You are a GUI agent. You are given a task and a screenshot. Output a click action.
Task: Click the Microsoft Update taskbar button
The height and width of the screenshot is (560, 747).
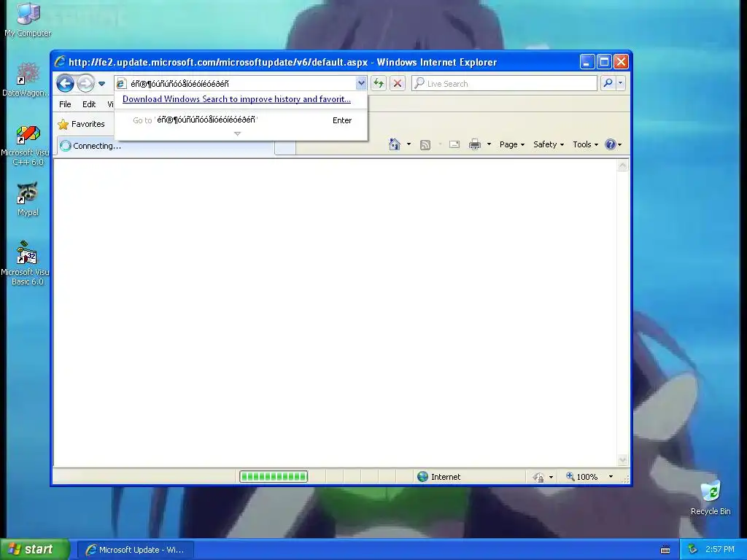point(135,550)
